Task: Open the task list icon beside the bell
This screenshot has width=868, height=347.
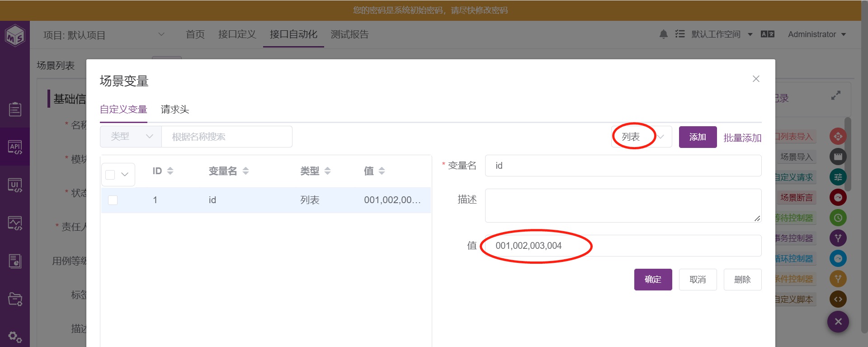Action: point(679,34)
